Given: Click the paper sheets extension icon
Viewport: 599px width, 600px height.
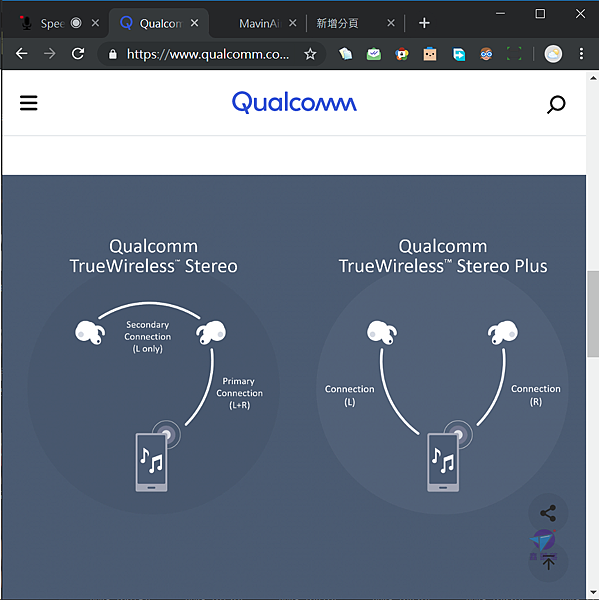Looking at the screenshot, I should click(346, 54).
